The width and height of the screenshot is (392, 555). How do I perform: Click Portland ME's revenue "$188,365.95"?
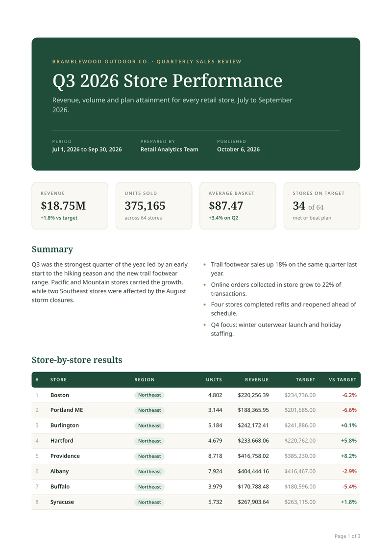pyautogui.click(x=253, y=410)
